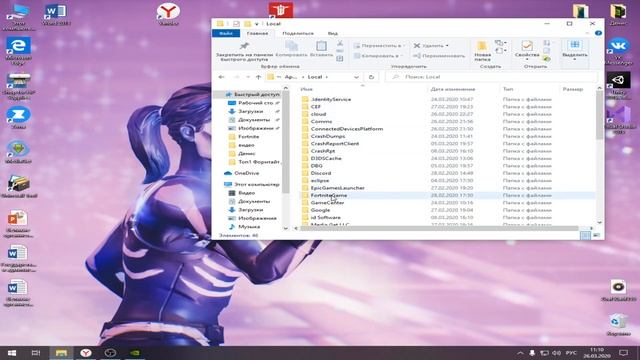This screenshot has width=640, height=360.
Task: Select This PC (Этот компьютер) in sidebar
Action: 252,184
